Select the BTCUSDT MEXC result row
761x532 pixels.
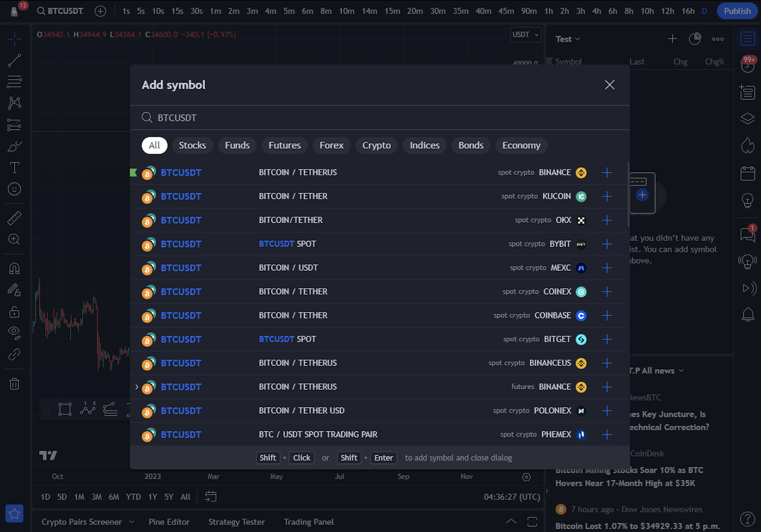379,268
